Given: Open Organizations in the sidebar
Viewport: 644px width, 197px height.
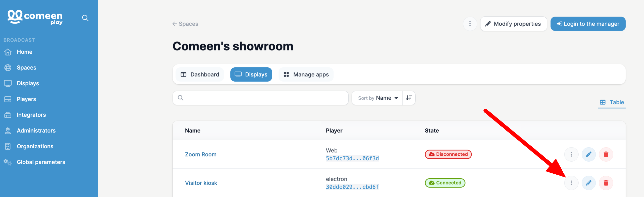Looking at the screenshot, I should 35,147.
